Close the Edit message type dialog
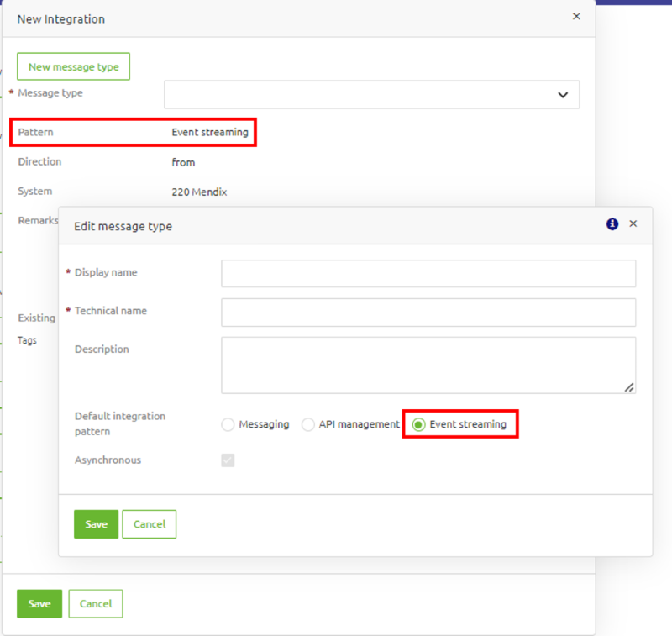 pos(633,223)
